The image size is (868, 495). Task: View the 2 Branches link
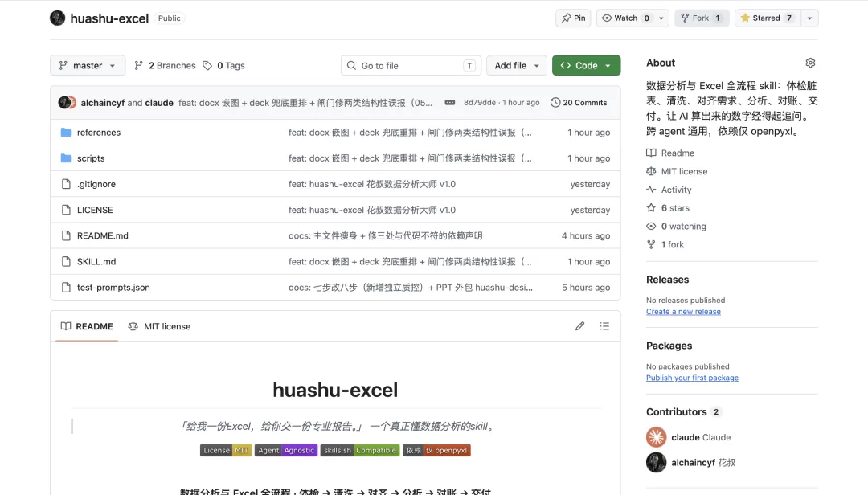tap(165, 65)
